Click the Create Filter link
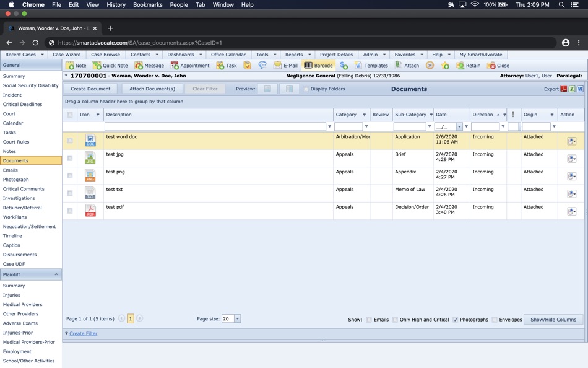588x368 pixels. click(x=84, y=333)
